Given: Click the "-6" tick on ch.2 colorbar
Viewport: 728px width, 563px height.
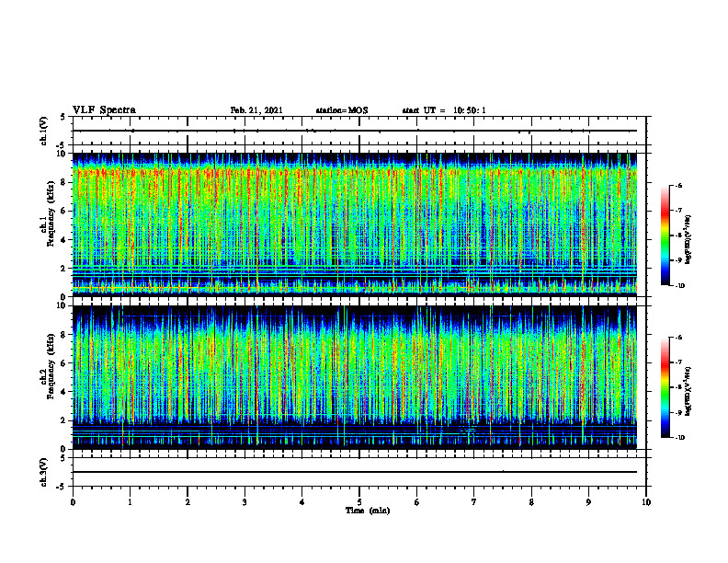Looking at the screenshot, I should (678, 338).
